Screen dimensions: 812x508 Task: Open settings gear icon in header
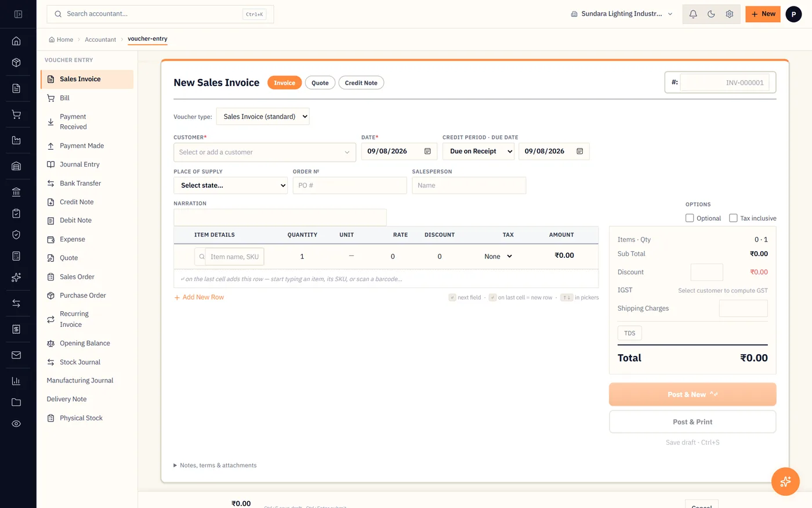tap(730, 14)
